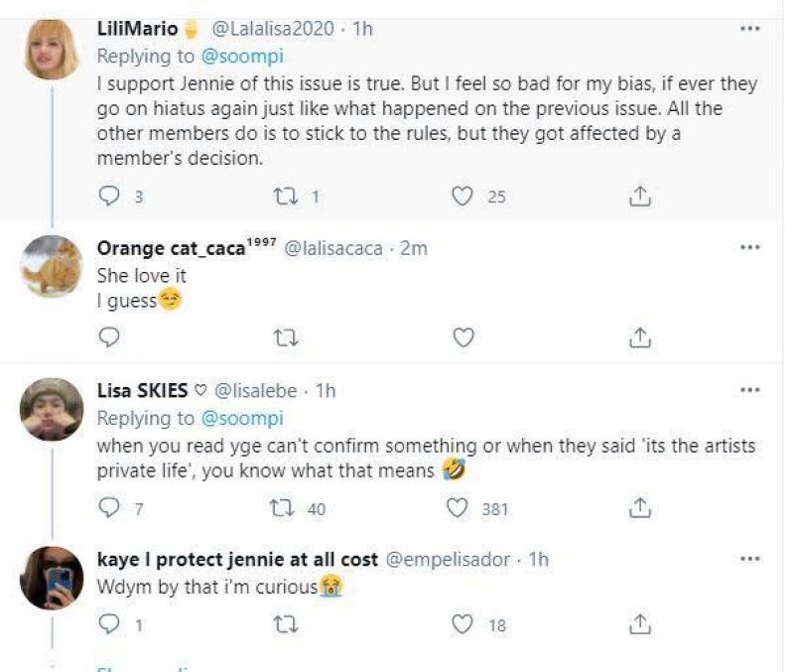Reply to Orange cat_caca's tweet
Image resolution: width=794 pixels, height=672 pixels.
coord(109,338)
